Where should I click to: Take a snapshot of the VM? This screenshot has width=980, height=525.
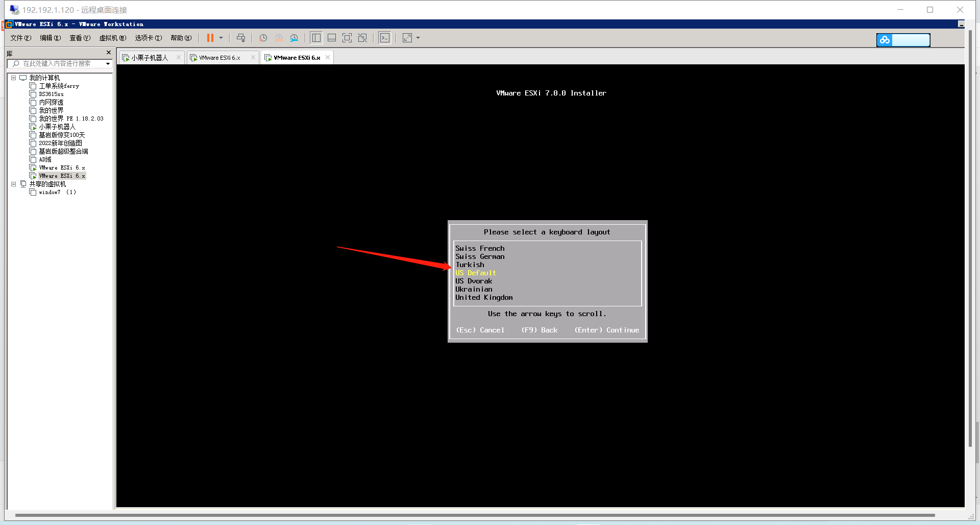click(x=263, y=38)
